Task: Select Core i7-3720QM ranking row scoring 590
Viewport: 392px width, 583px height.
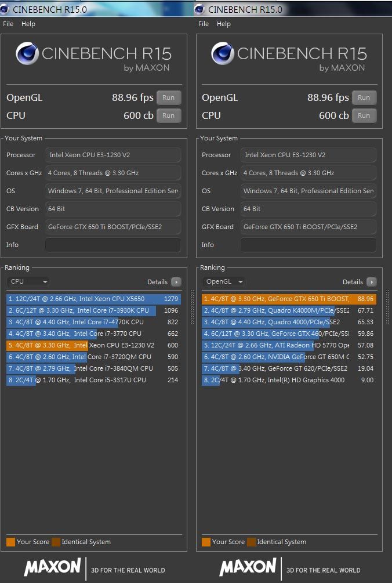Action: click(x=93, y=357)
